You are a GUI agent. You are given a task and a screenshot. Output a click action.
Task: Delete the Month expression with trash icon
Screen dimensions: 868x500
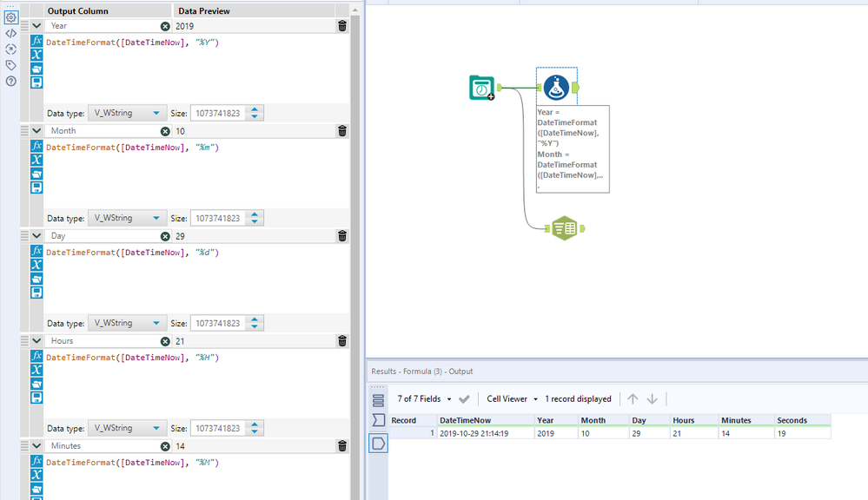click(x=342, y=131)
